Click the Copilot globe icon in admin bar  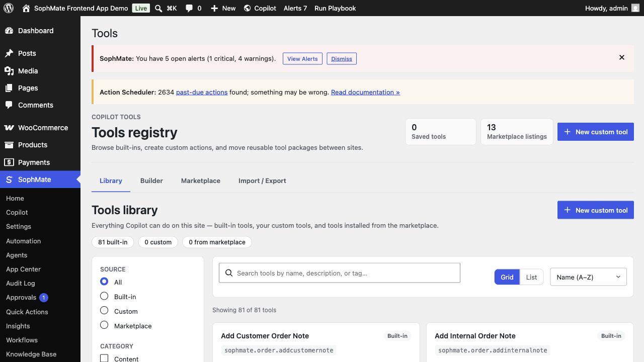coord(247,8)
